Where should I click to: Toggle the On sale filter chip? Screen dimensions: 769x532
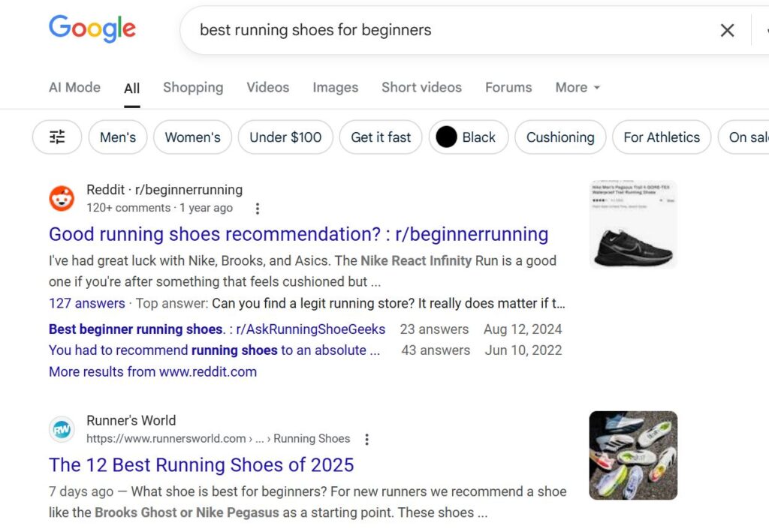point(744,137)
